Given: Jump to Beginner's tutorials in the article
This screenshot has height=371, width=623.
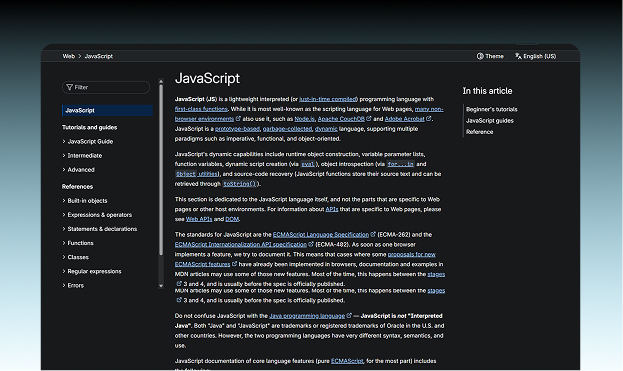Looking at the screenshot, I should click(x=491, y=109).
